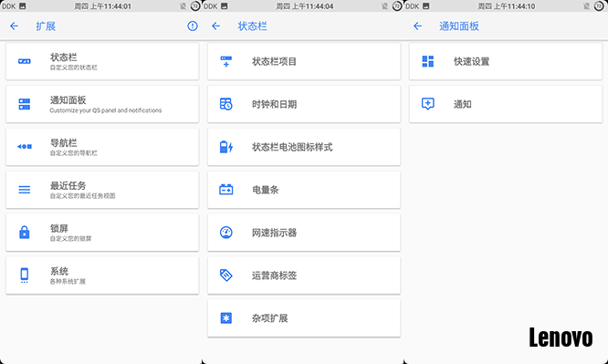Screen dimensions: 608x364
Task: Tap the 网速指示器 speedometer icon
Action: click(x=226, y=233)
